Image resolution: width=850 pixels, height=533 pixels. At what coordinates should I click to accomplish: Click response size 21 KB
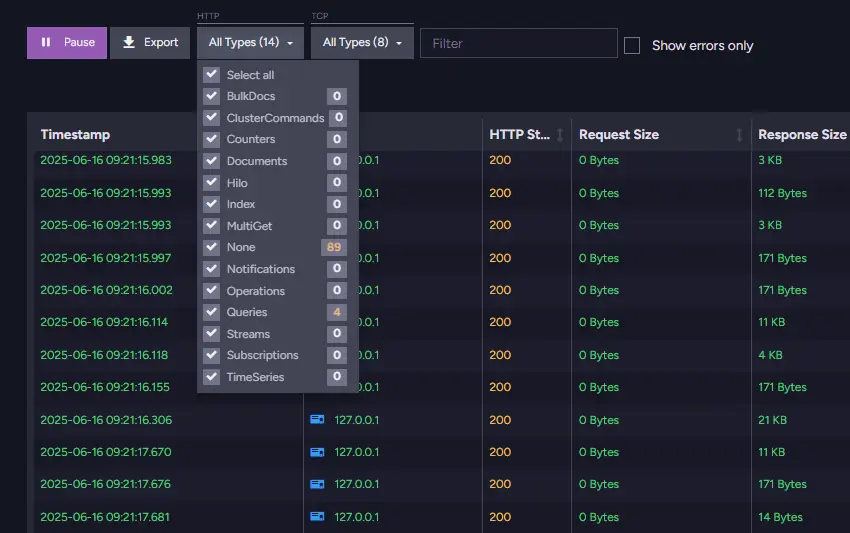pos(772,420)
